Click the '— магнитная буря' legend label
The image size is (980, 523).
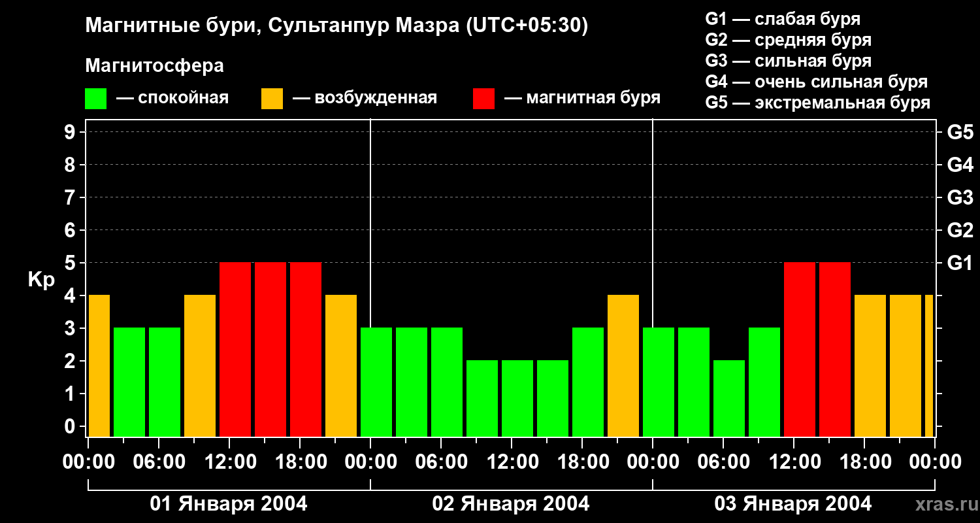point(582,98)
